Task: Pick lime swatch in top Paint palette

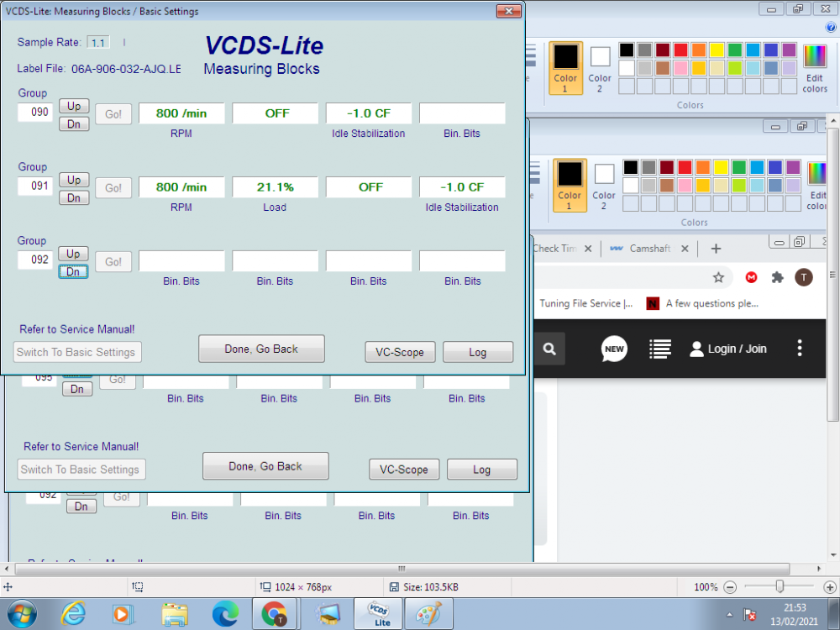Action: [x=735, y=68]
